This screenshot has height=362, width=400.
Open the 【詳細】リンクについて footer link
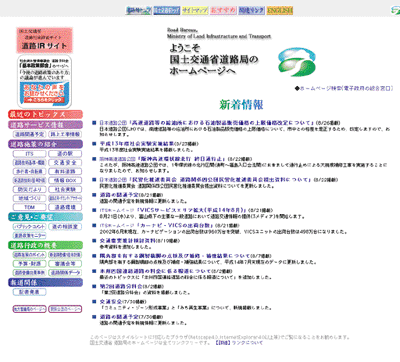click(239, 343)
